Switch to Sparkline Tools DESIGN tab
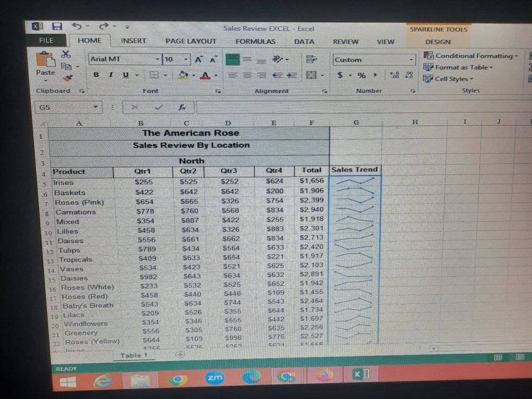 [438, 42]
